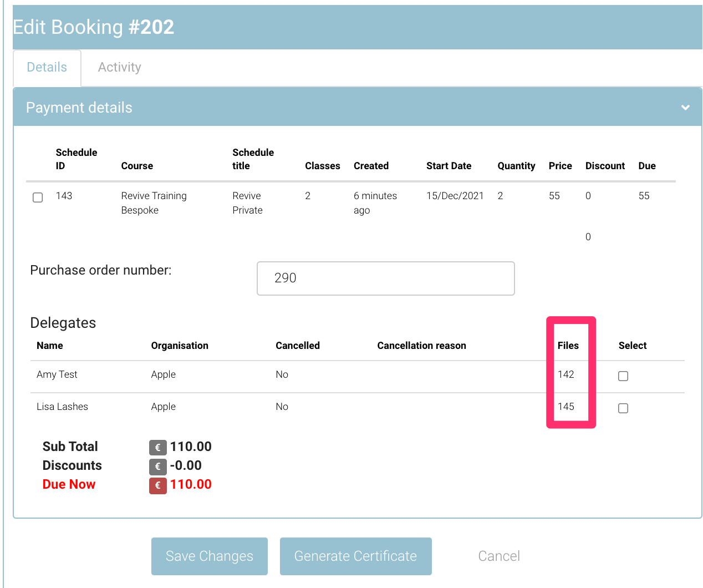Click the Payment details header title
Viewport: 703px width, 588px height.
coord(79,108)
